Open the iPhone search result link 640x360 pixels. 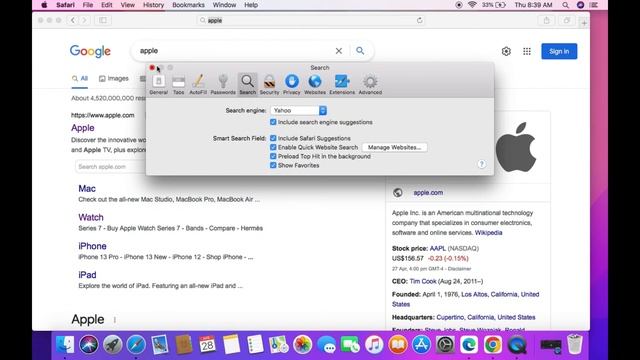(92, 246)
